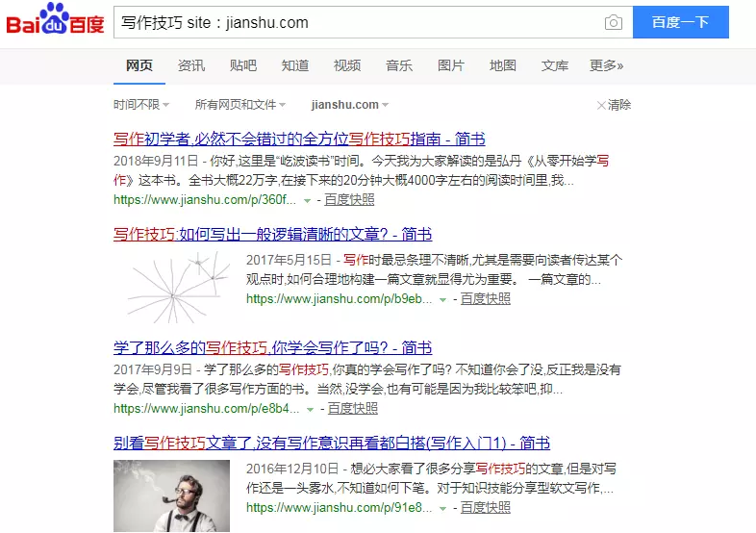Expand the arrow next to the p/e8b4 URL
The width and height of the screenshot is (756, 533).
(311, 410)
